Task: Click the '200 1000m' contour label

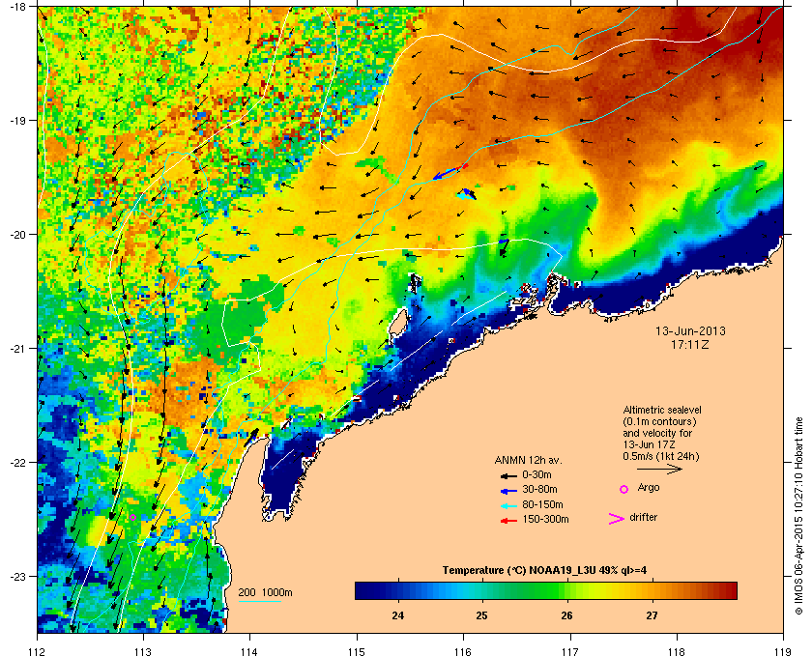Action: pyautogui.click(x=265, y=593)
